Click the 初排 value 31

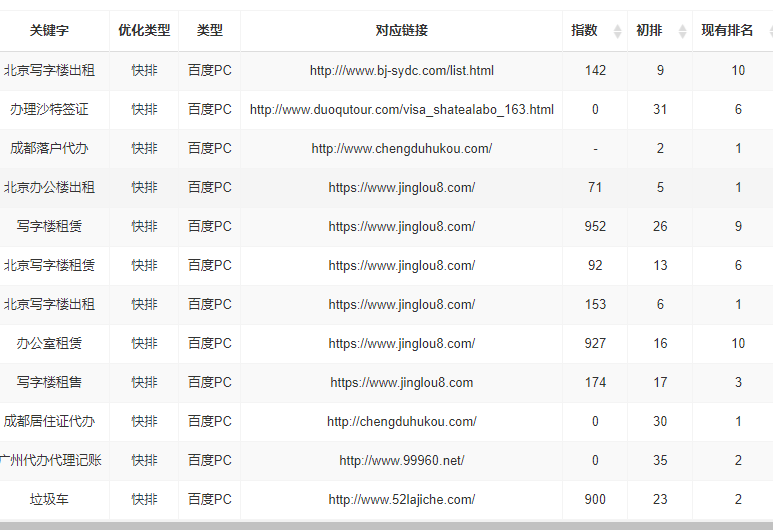(x=660, y=109)
